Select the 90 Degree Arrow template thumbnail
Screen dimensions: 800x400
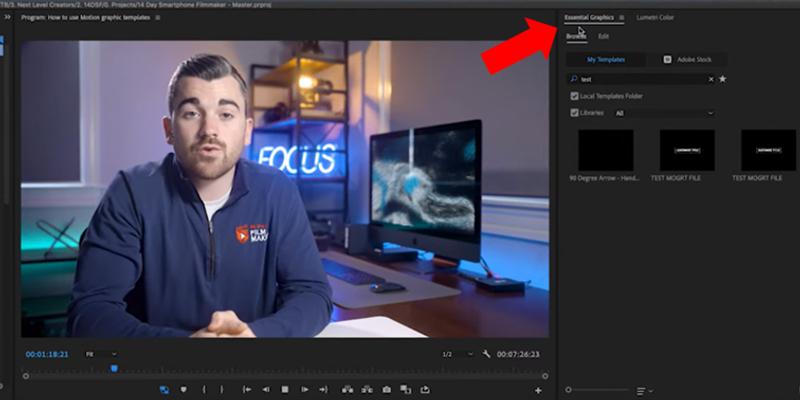pyautogui.click(x=606, y=150)
